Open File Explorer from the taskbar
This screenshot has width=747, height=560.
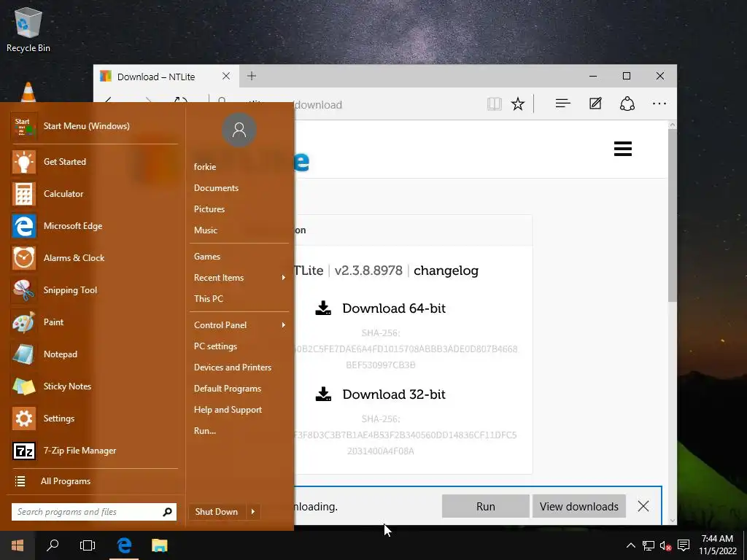click(160, 545)
